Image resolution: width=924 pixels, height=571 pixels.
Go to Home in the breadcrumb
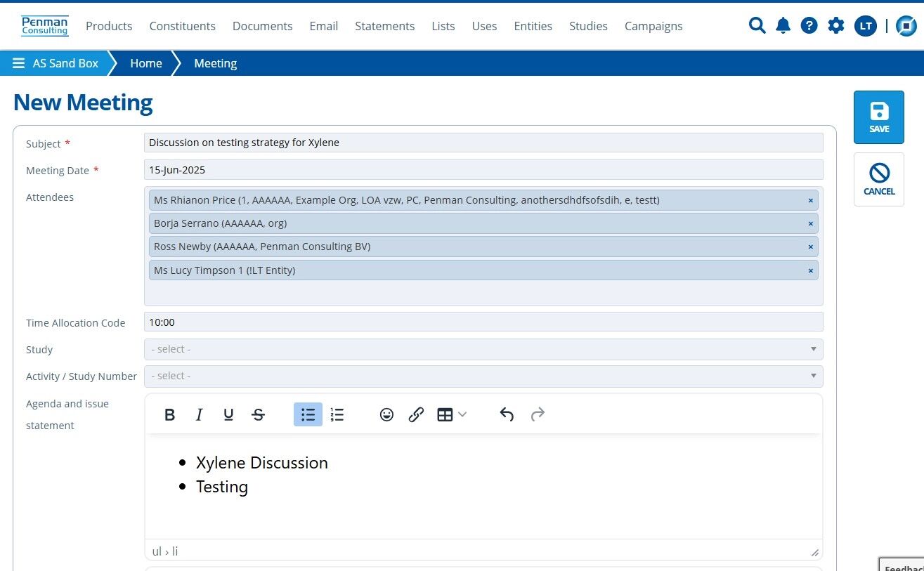point(146,63)
